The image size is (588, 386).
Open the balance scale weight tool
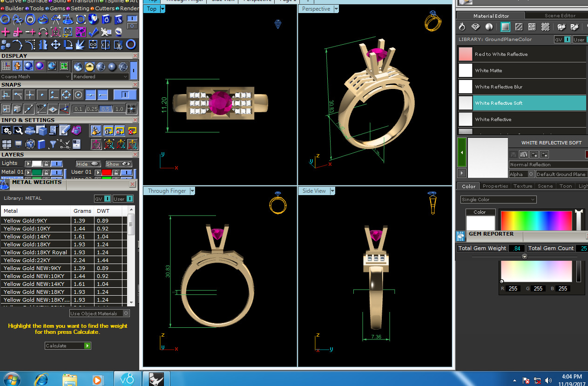[x=68, y=20]
